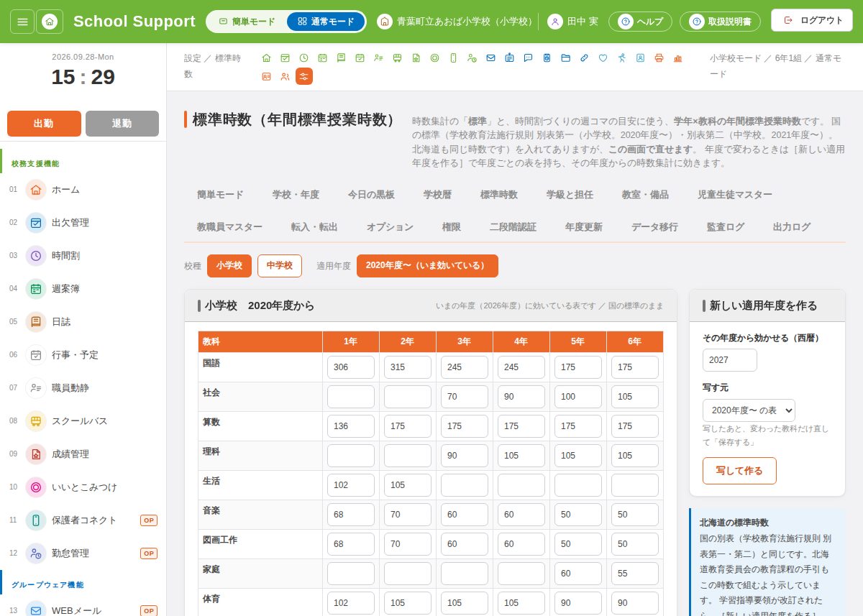Open the hamburger menu icon in header
Screen dimensions: 863x616
point(22,22)
